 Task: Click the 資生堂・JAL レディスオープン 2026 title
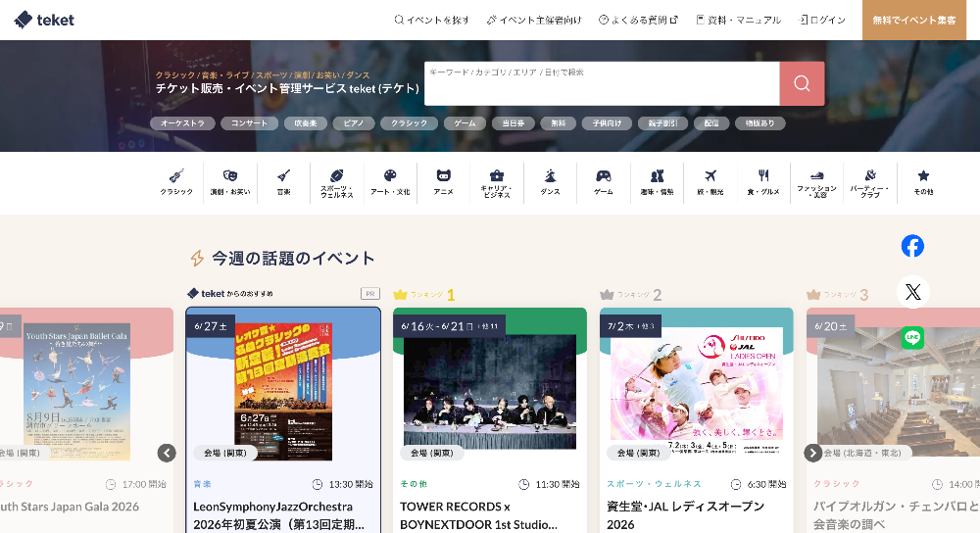(685, 515)
